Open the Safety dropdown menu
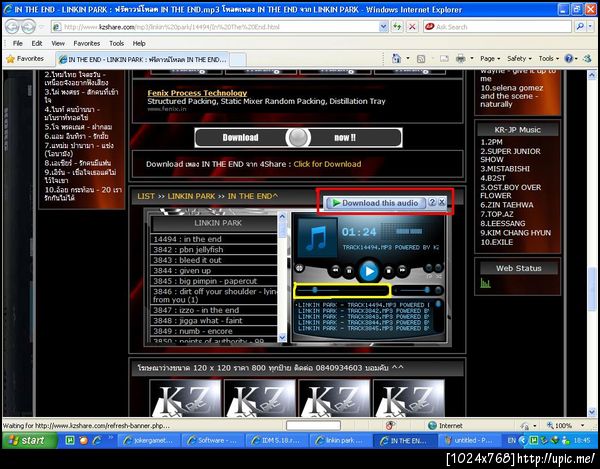Viewport: 600px width, 469px height. [519, 59]
